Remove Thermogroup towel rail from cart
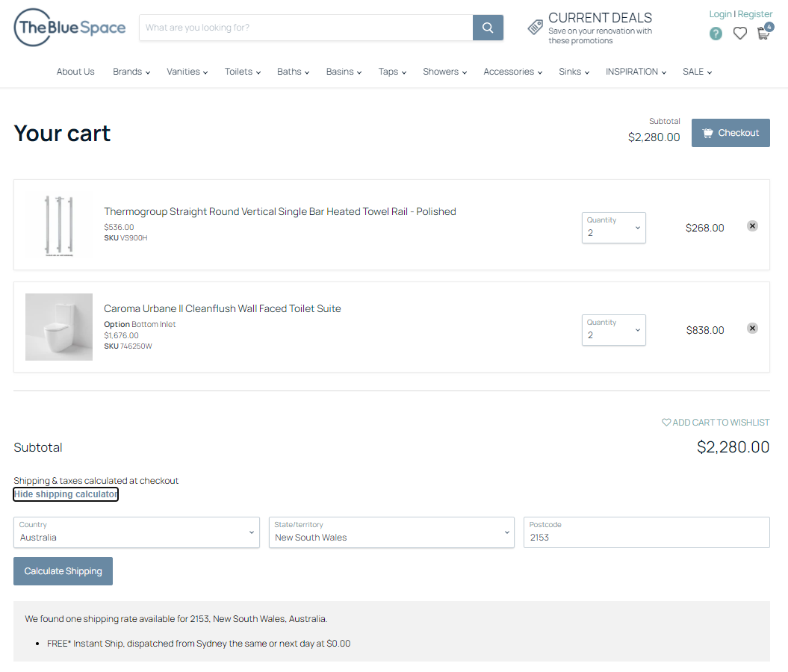Image resolution: width=788 pixels, height=672 pixels. [x=752, y=226]
